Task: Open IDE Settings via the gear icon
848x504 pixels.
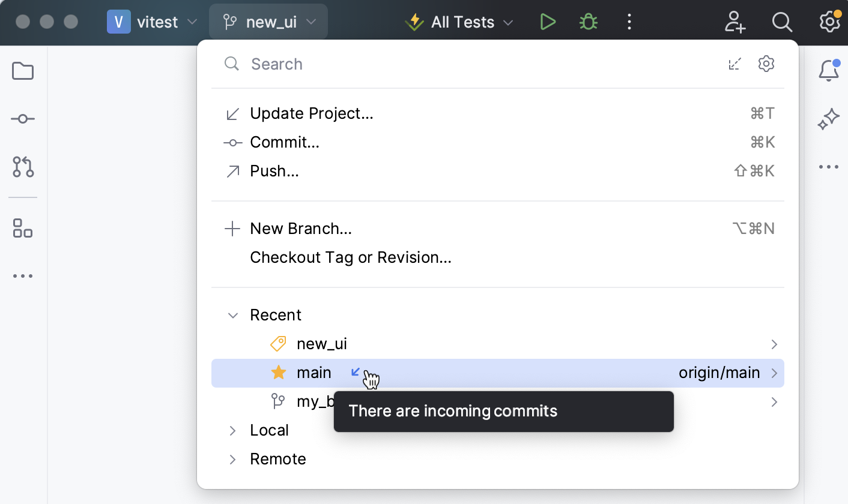Action: 829,22
